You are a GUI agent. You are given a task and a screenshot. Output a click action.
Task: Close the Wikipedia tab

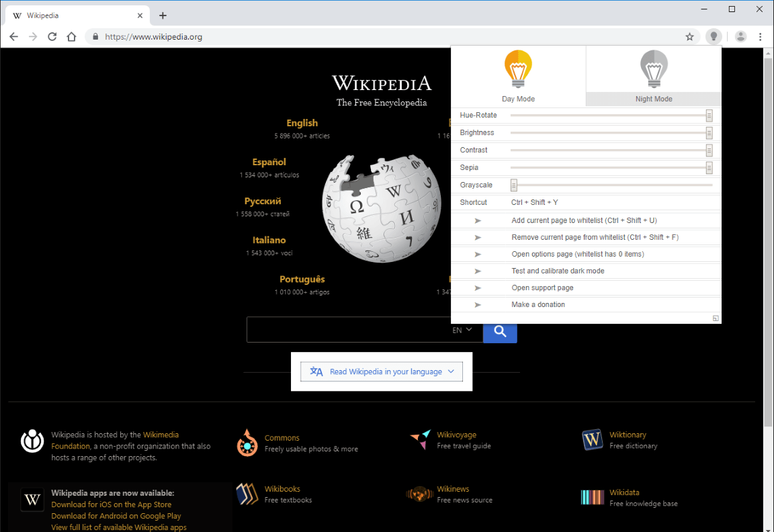(140, 15)
